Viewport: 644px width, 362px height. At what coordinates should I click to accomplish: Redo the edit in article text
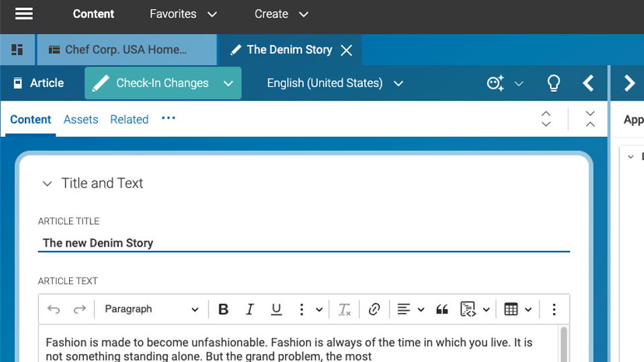pyautogui.click(x=80, y=309)
